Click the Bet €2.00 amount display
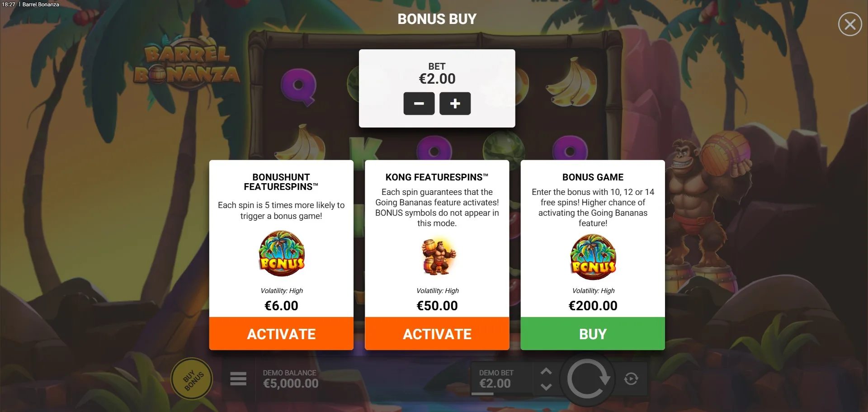The image size is (868, 412). pos(437,79)
